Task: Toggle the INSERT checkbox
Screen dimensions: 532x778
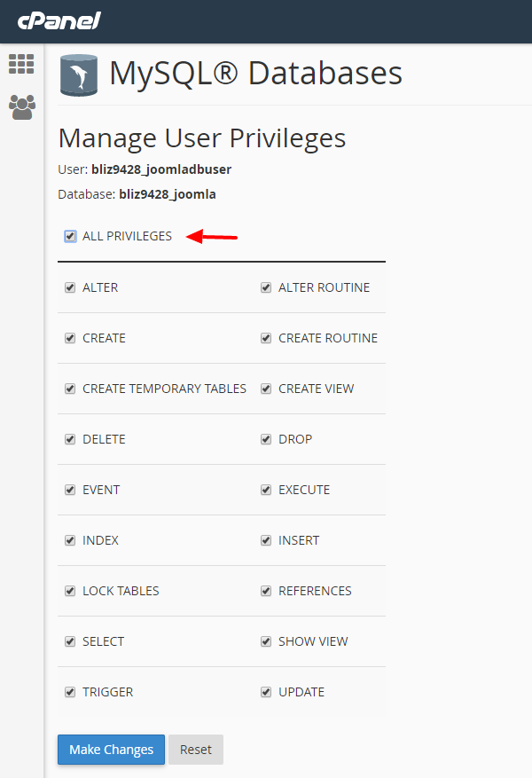Action: click(x=266, y=541)
